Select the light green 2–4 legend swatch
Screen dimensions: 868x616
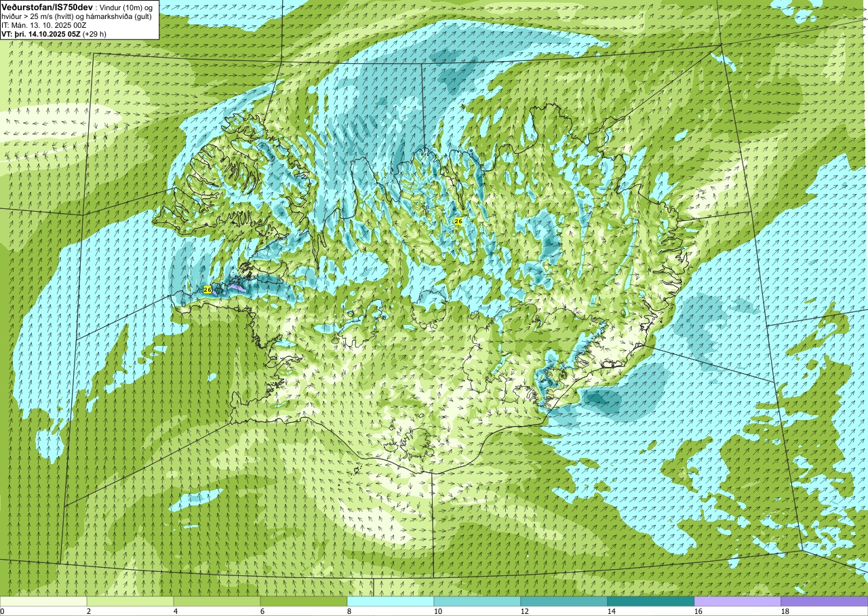tap(130, 601)
